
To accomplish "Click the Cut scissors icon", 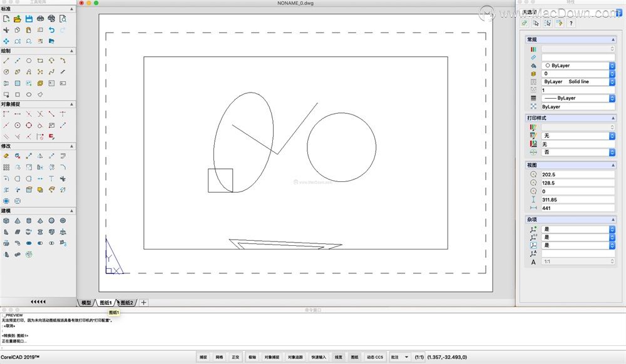I will [x=6, y=30].
